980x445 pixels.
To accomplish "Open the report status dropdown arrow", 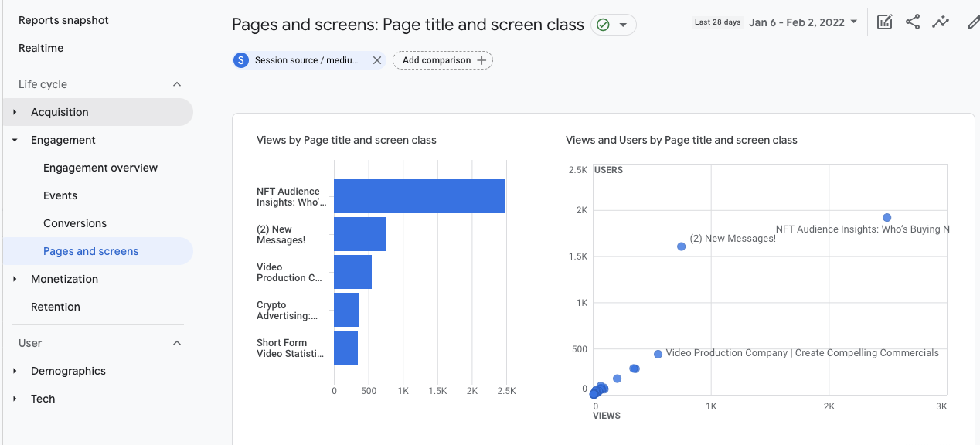I will 623,25.
